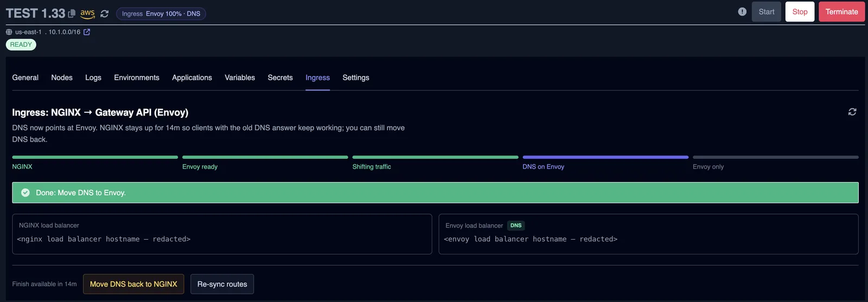Viewport: 868px width, 302px height.
Task: Open the Logs tab
Action: pos(93,78)
